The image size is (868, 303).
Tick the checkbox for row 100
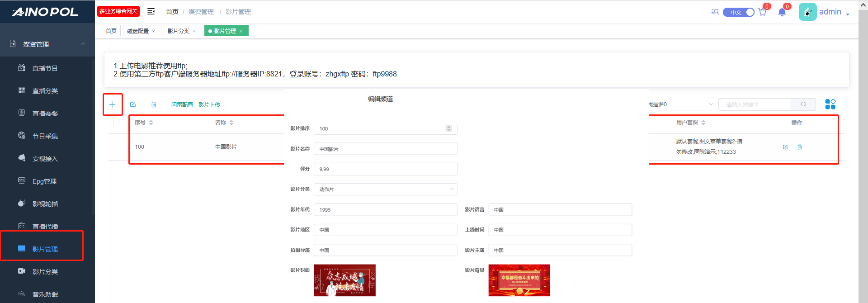point(118,147)
